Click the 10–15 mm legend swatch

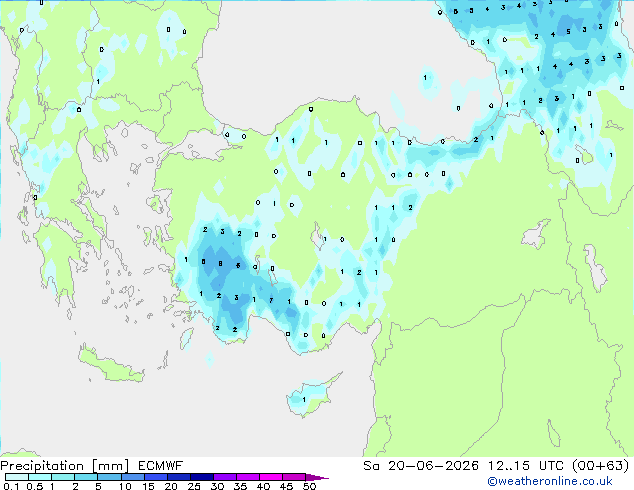(x=133, y=477)
